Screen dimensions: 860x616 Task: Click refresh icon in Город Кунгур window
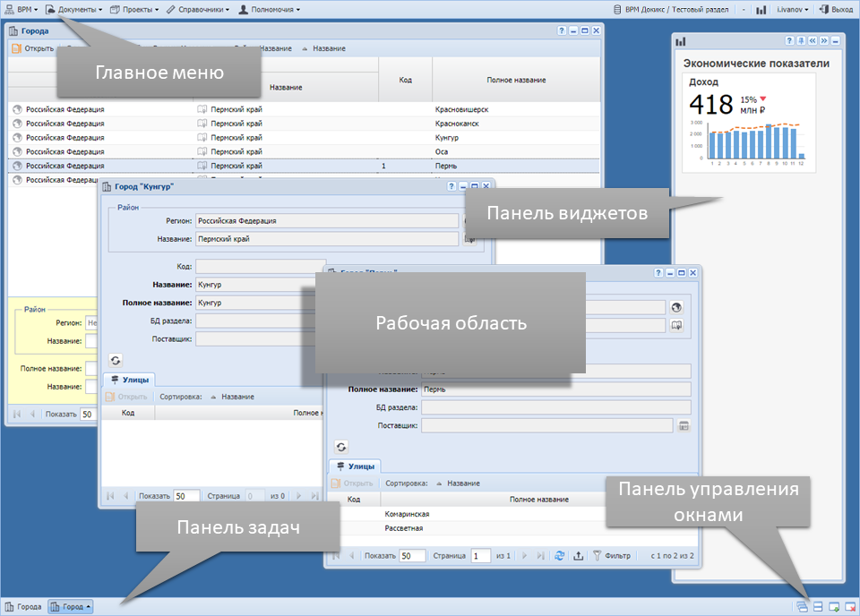[x=116, y=360]
